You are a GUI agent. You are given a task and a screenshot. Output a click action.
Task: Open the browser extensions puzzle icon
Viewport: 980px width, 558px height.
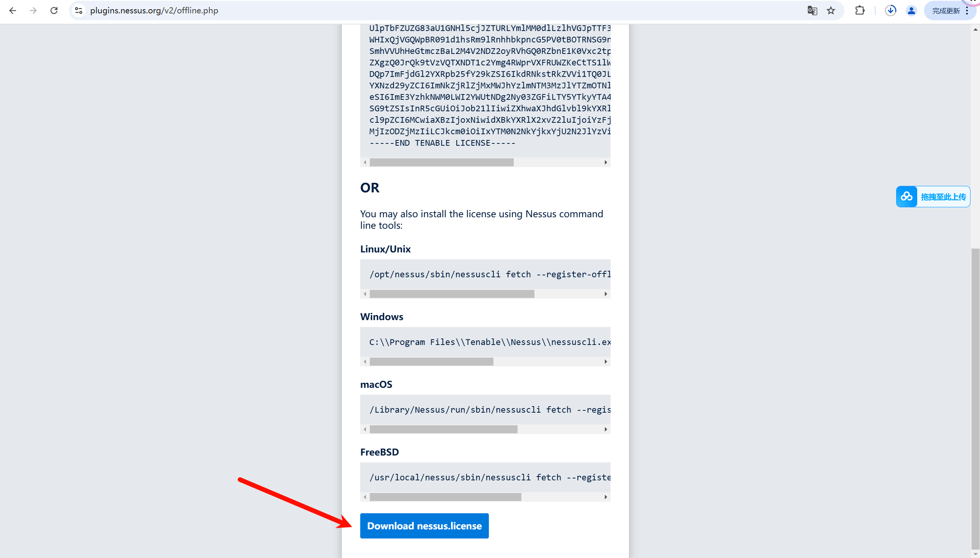(859, 10)
